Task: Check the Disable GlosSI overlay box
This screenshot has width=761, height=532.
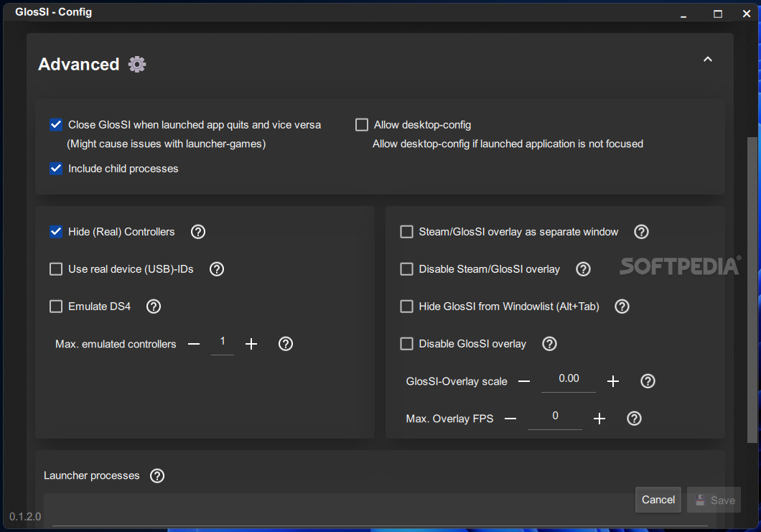Action: click(x=406, y=344)
